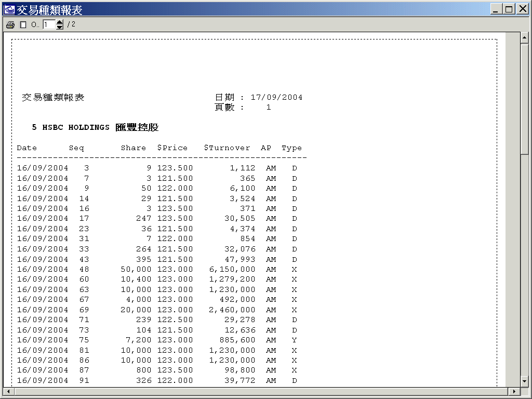This screenshot has width=532, height=399.
Task: Click the vertical scrollbar up arrow
Action: click(x=525, y=37)
